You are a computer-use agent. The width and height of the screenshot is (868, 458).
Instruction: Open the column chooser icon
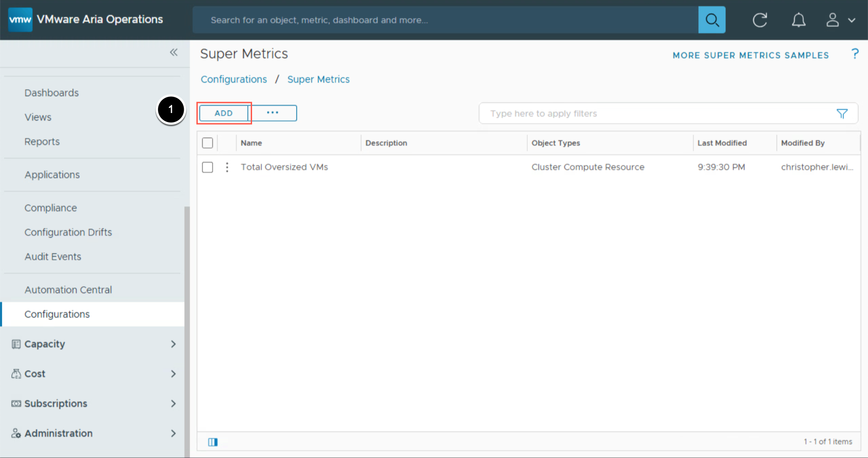[x=213, y=442]
